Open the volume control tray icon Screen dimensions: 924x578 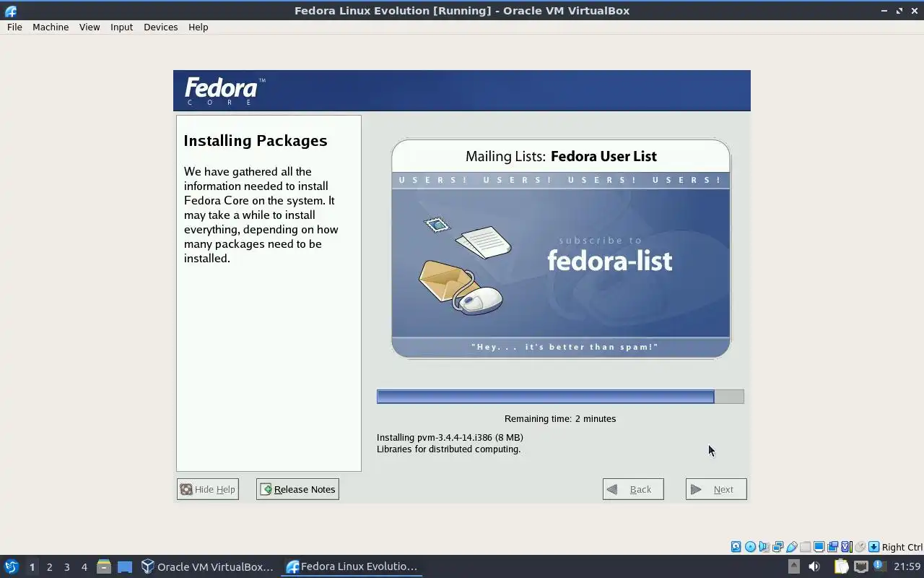[814, 566]
